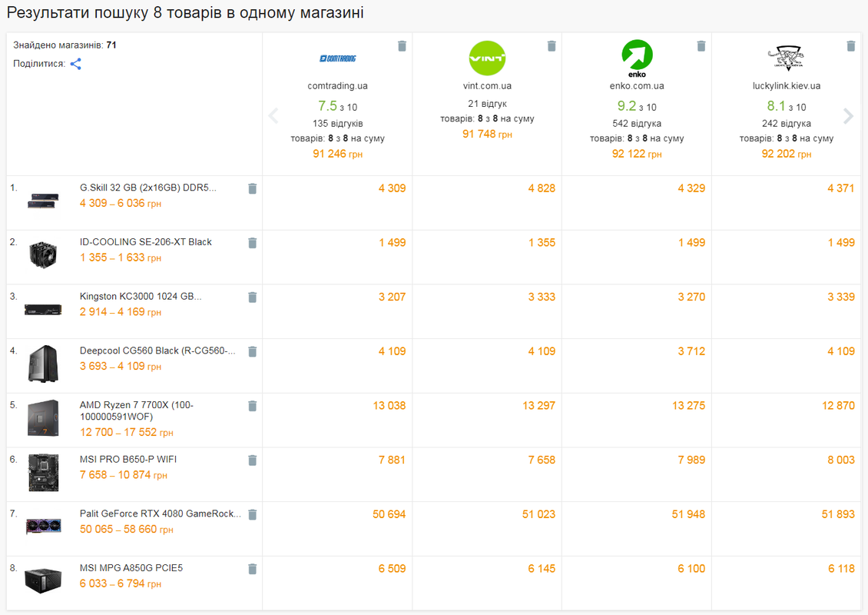This screenshot has width=868, height=615.
Task: Remove luckylink.kiev.ua store column via trash icon
Action: click(851, 46)
